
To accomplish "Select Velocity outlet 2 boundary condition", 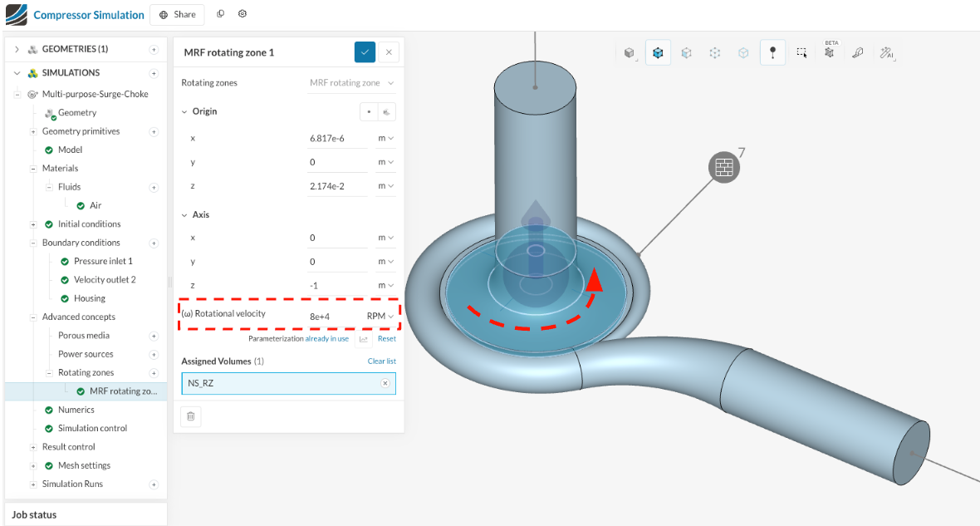I will (x=105, y=280).
